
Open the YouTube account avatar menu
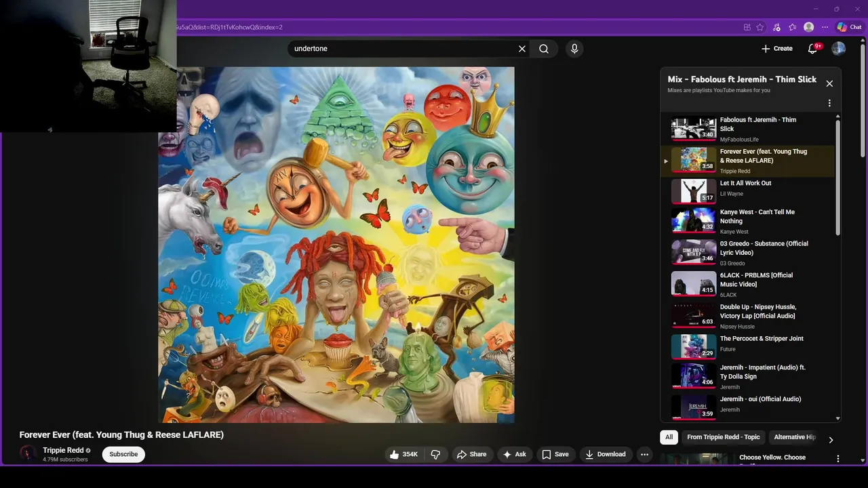839,49
